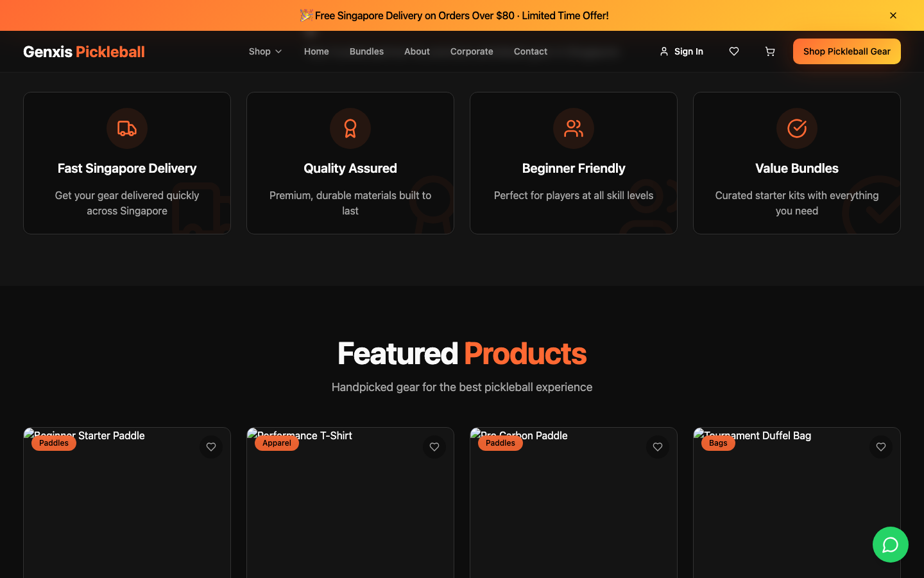Click 'Premium, durable materials built to last' text
924x578 pixels.
[350, 203]
